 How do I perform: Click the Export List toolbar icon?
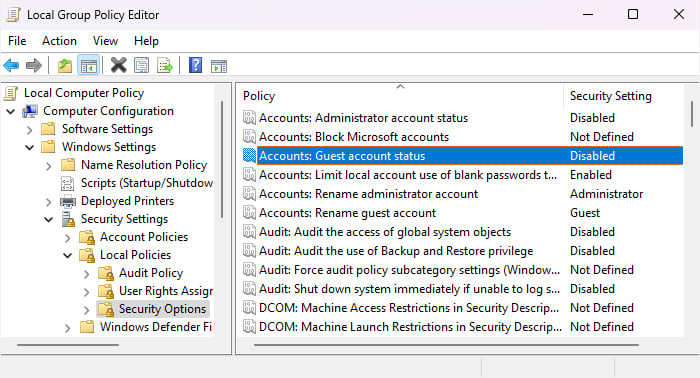click(165, 66)
